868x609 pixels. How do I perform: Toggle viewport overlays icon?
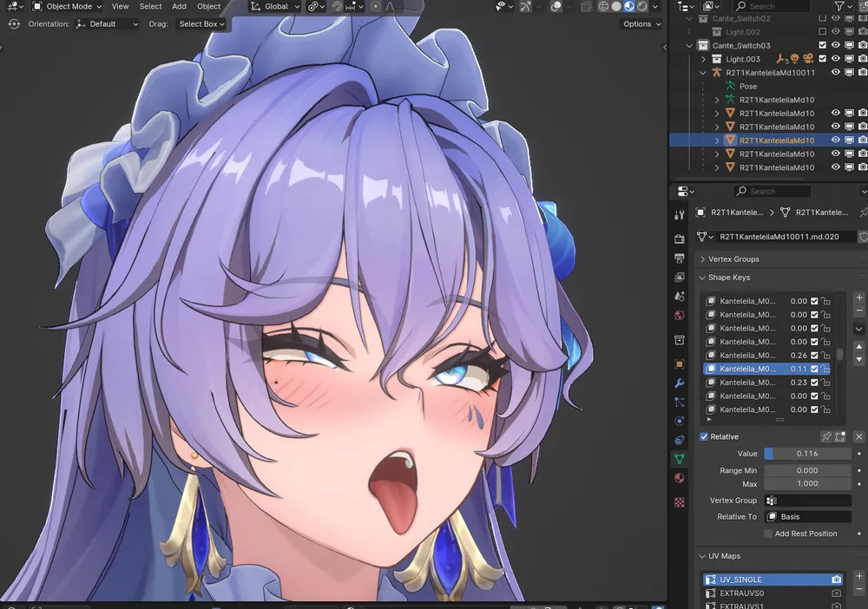[x=556, y=7]
